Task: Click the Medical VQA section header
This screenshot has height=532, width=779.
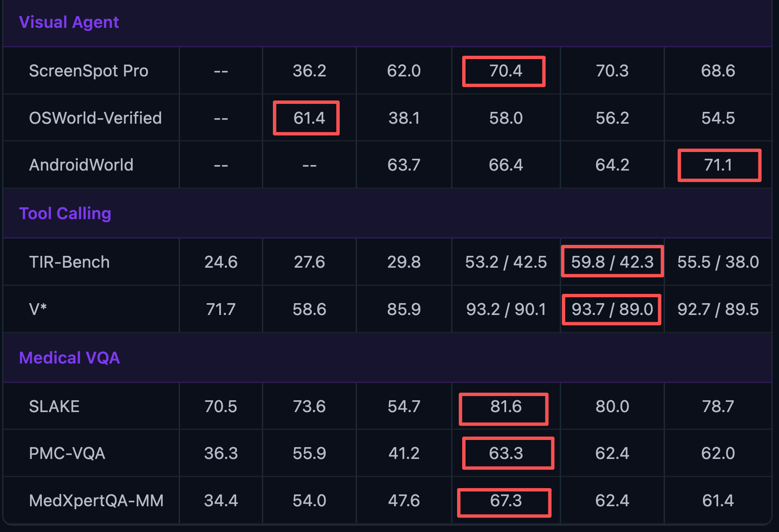Action: pyautogui.click(x=69, y=358)
